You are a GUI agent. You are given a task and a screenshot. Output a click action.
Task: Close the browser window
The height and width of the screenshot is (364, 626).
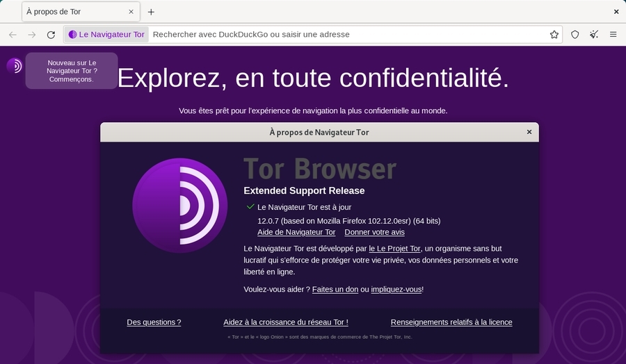pyautogui.click(x=616, y=12)
